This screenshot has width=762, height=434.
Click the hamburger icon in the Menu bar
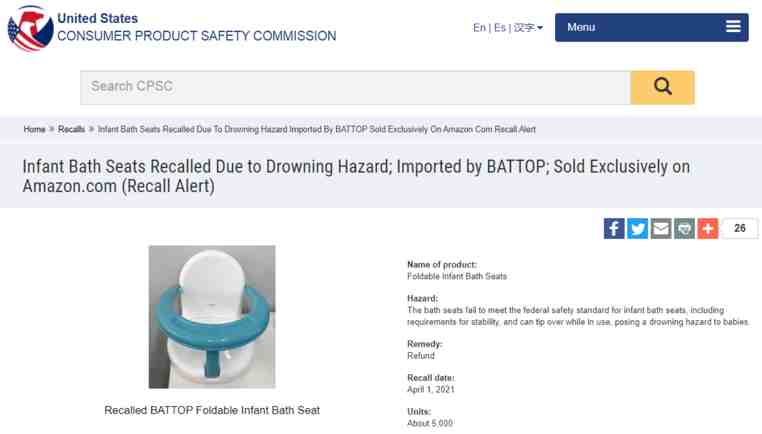733,27
